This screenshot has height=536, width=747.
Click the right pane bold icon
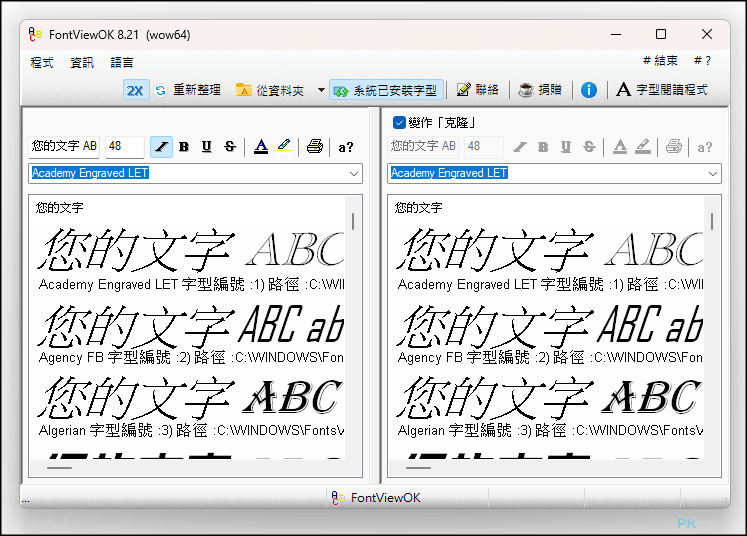[x=543, y=147]
